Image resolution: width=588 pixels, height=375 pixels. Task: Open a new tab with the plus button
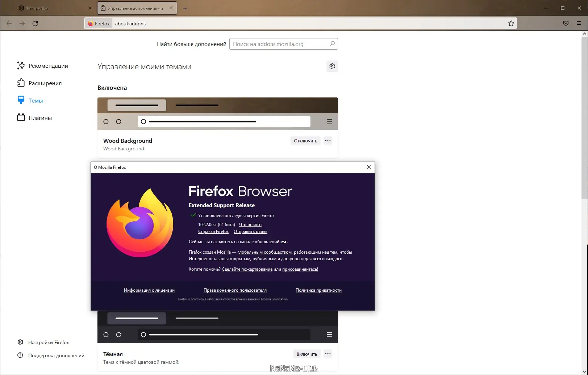coord(185,8)
